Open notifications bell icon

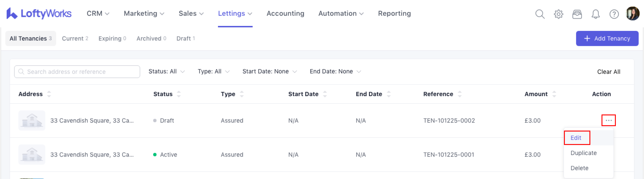tap(595, 14)
